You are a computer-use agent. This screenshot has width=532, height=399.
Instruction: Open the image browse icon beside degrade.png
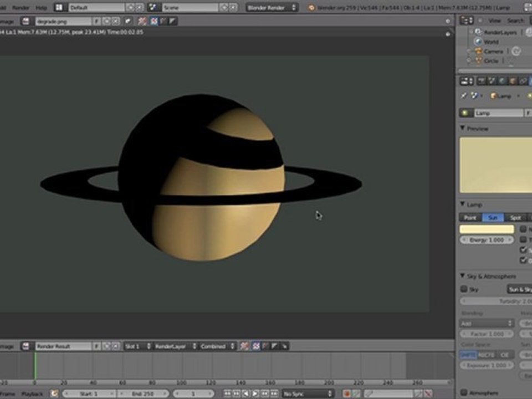[26, 21]
